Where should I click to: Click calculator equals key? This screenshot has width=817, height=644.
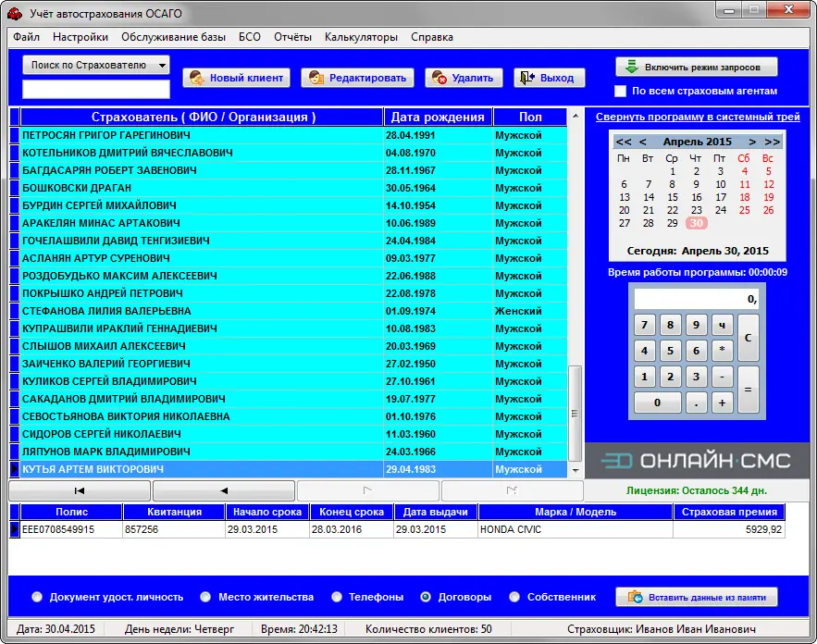[749, 390]
